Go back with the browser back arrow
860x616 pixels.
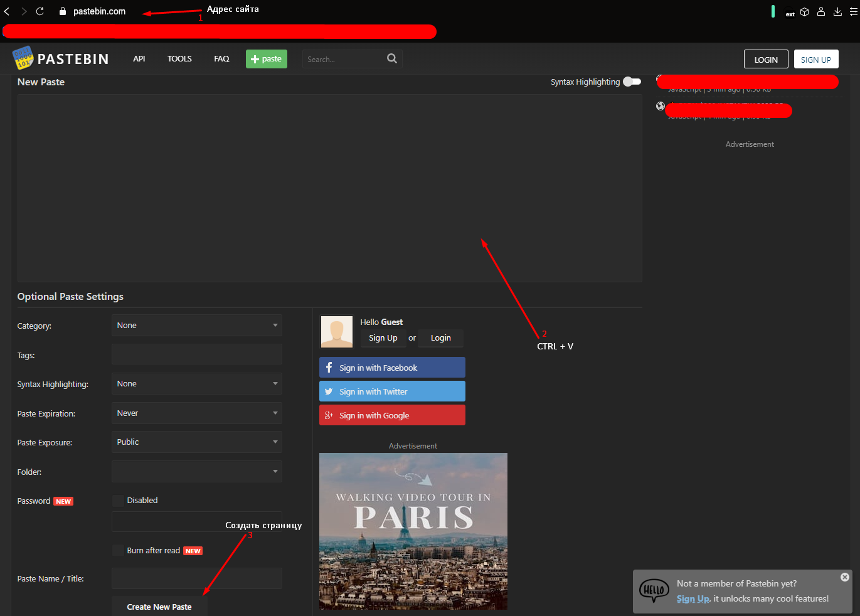7,11
